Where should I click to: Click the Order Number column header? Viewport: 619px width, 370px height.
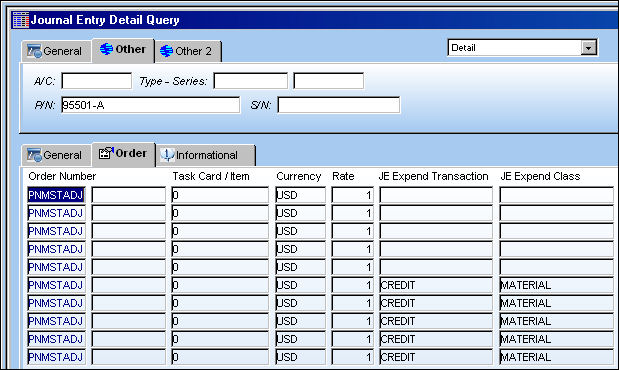(x=62, y=176)
